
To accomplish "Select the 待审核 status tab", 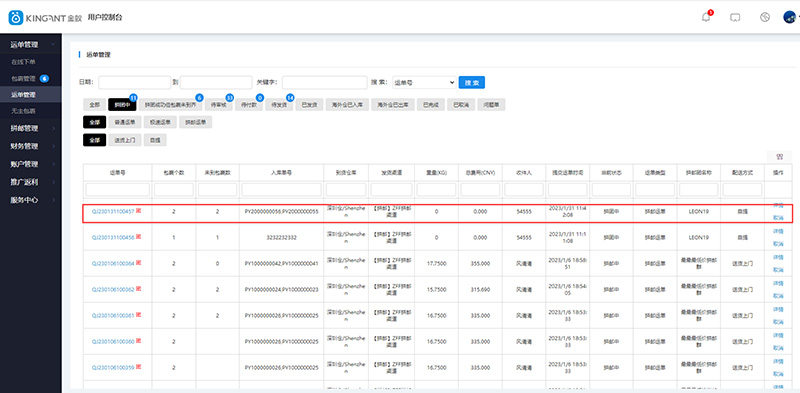I will point(219,105).
